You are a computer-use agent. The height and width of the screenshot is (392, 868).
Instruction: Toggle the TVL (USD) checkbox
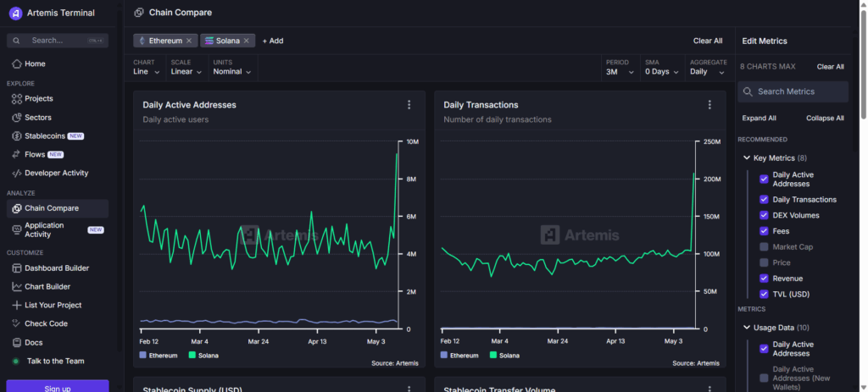pyautogui.click(x=764, y=294)
